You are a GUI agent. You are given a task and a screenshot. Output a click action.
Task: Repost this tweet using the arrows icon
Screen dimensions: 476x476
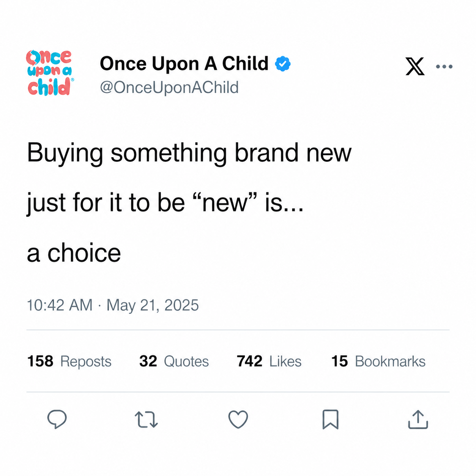[147, 419]
